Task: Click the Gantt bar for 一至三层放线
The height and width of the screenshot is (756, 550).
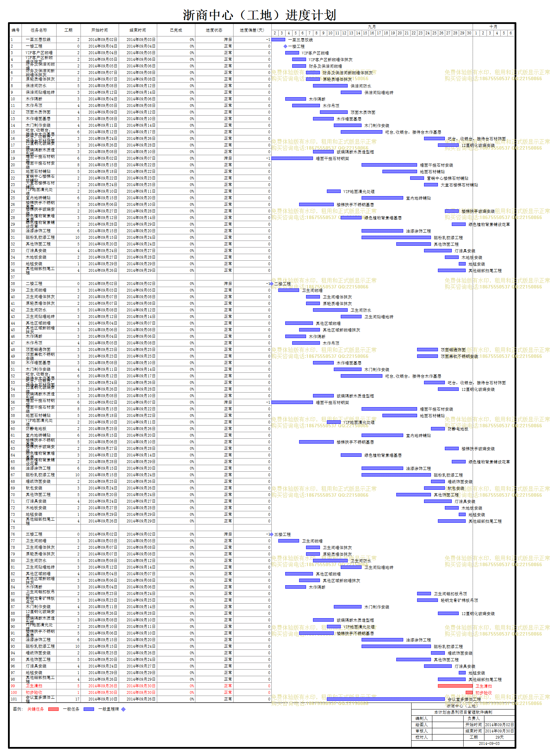Action: click(x=278, y=40)
